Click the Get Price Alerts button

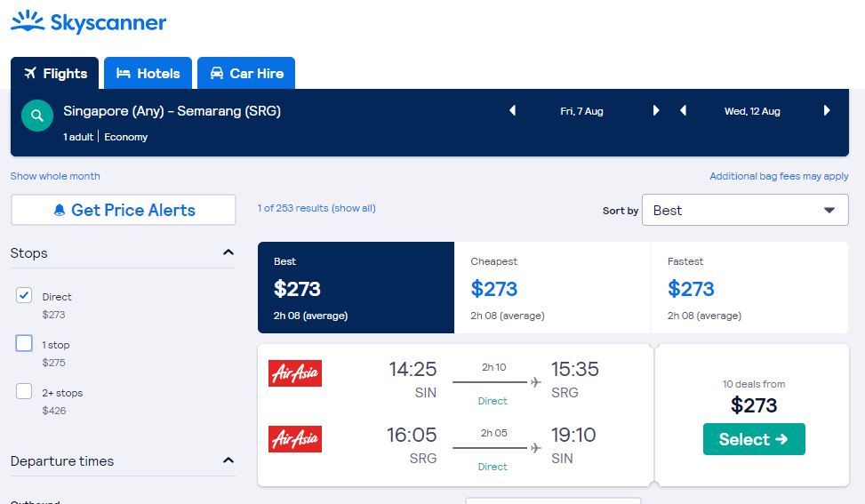pos(124,211)
